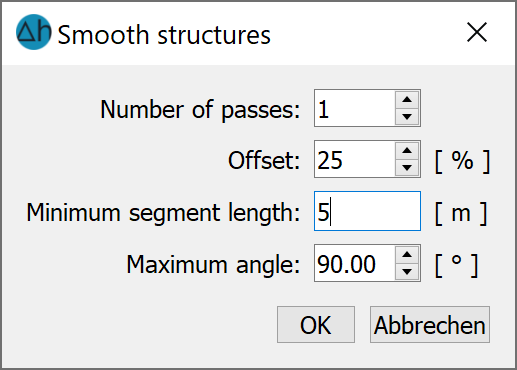Confirm with the OK button

316,325
